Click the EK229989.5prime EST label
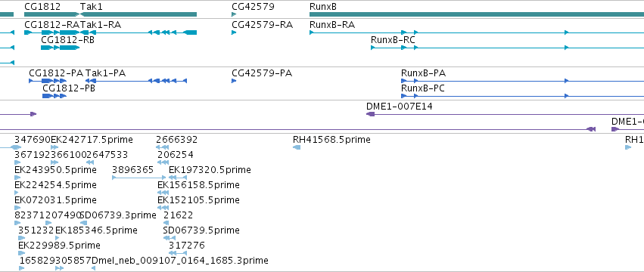The height and width of the screenshot is (272, 644). [59, 246]
